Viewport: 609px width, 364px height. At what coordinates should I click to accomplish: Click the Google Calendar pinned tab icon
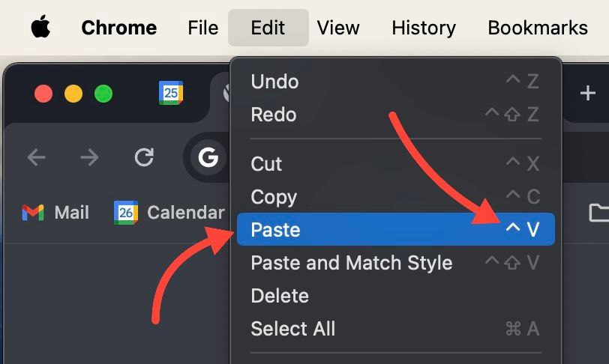coord(171,93)
